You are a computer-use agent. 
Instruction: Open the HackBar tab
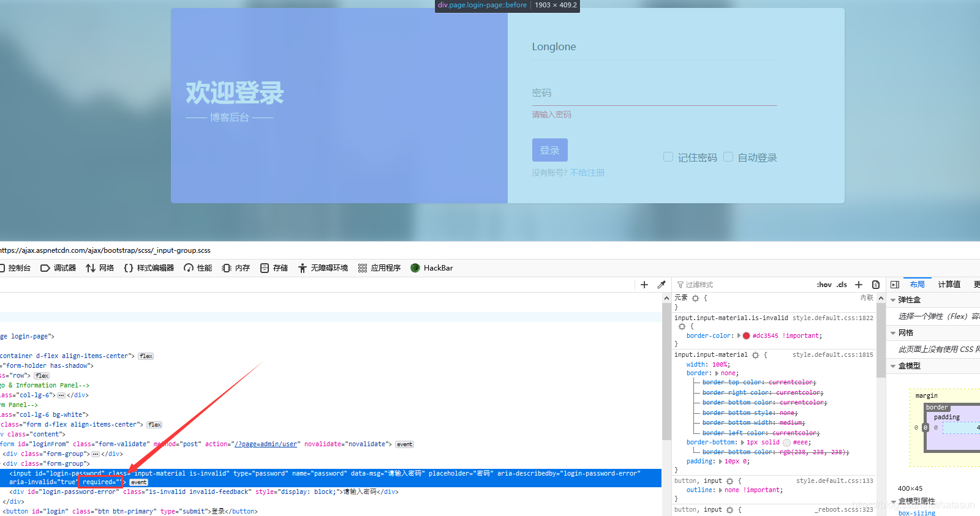[x=432, y=268]
